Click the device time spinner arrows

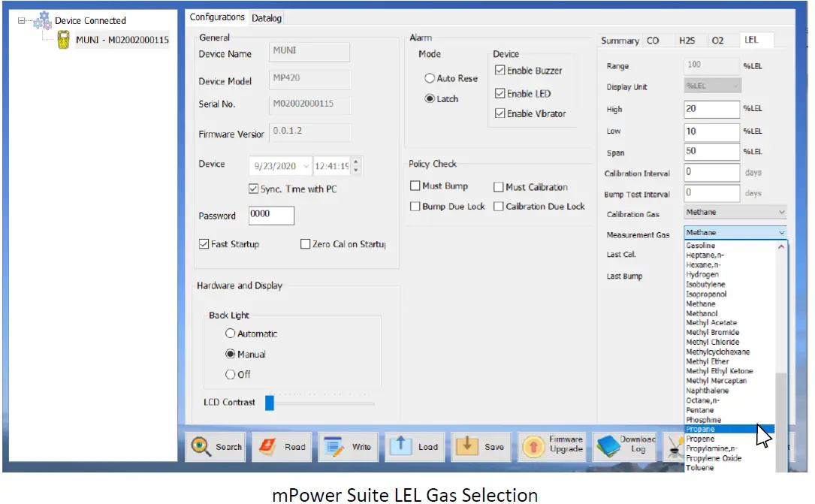pos(356,166)
